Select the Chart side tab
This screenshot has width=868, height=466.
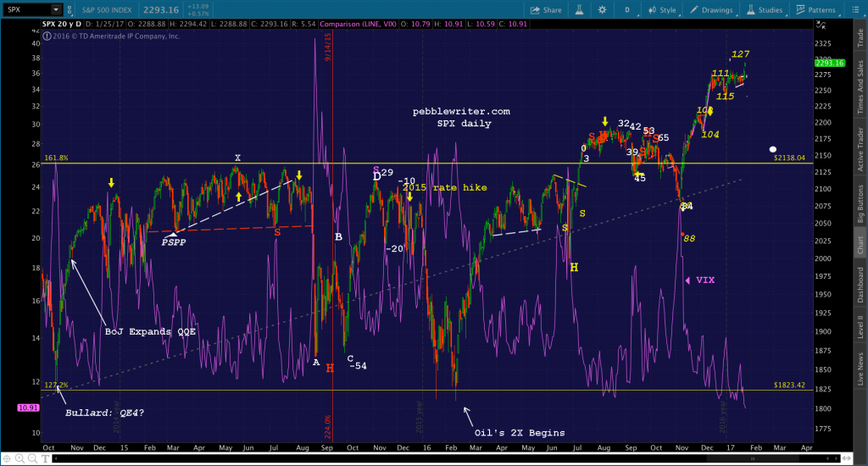point(860,245)
